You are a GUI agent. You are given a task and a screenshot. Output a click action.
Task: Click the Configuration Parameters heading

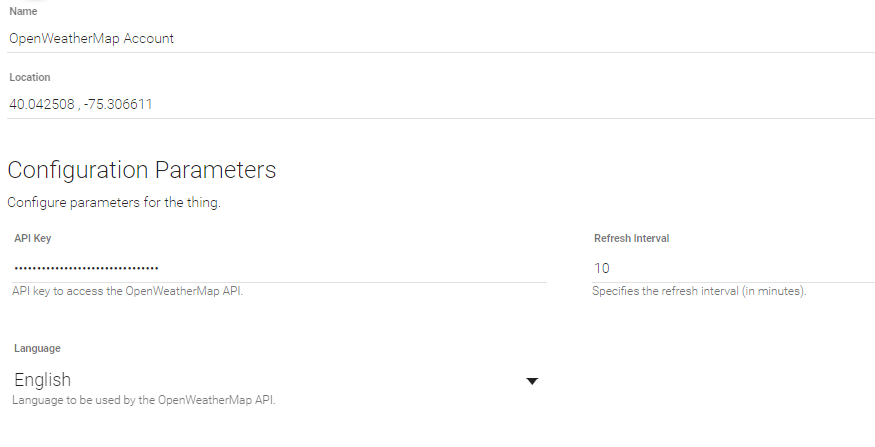141,170
